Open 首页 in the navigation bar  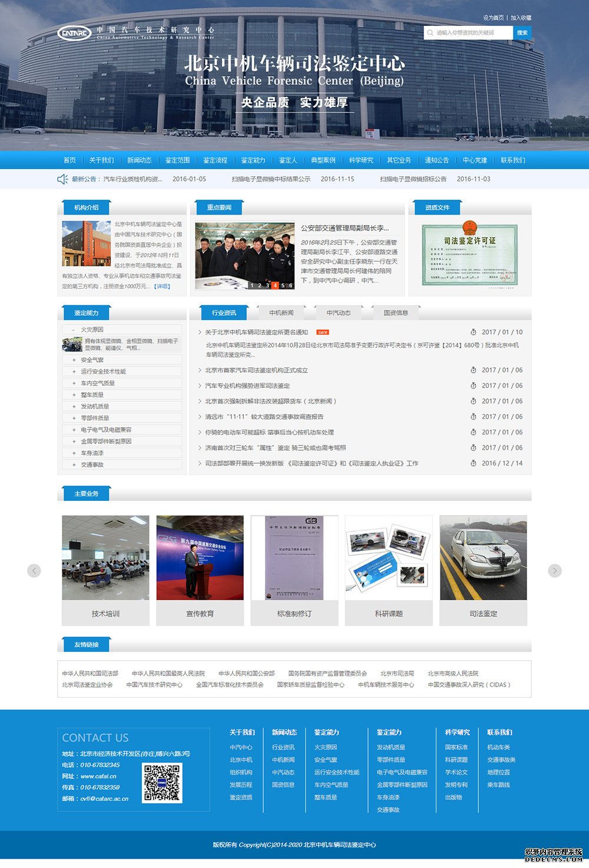(70, 160)
